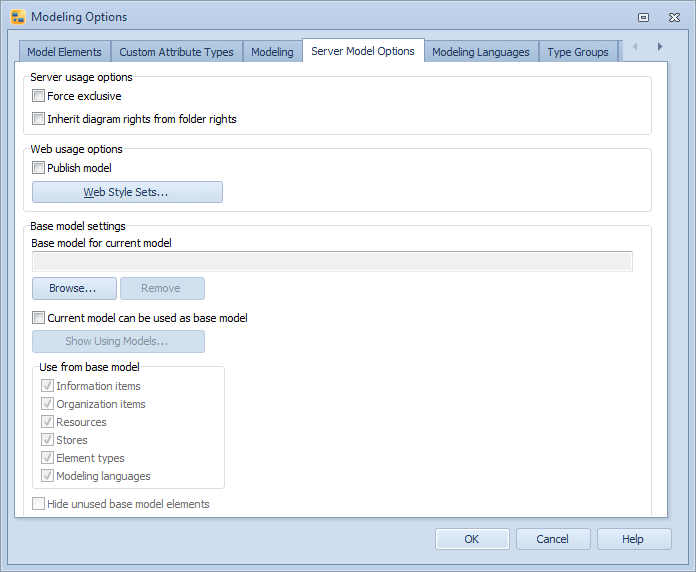Image resolution: width=696 pixels, height=572 pixels.
Task: Click the 'Modeling Options' window title
Action: (79, 17)
